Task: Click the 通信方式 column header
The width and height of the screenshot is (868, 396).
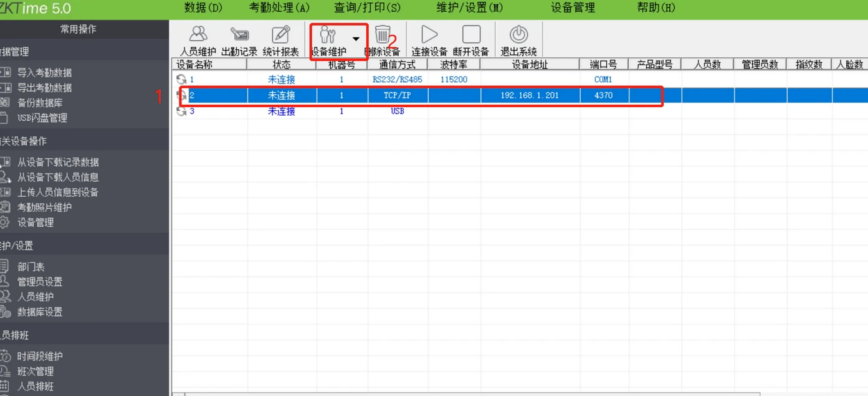Action: pyautogui.click(x=398, y=64)
